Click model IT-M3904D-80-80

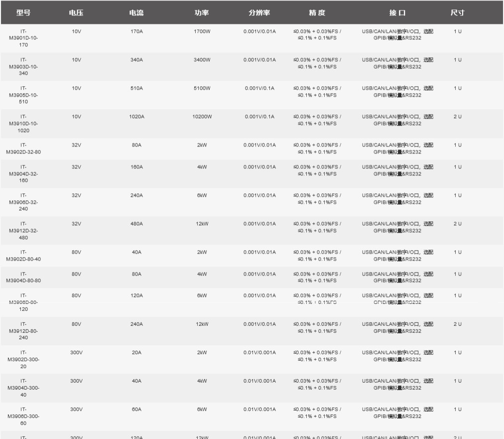pos(23,277)
